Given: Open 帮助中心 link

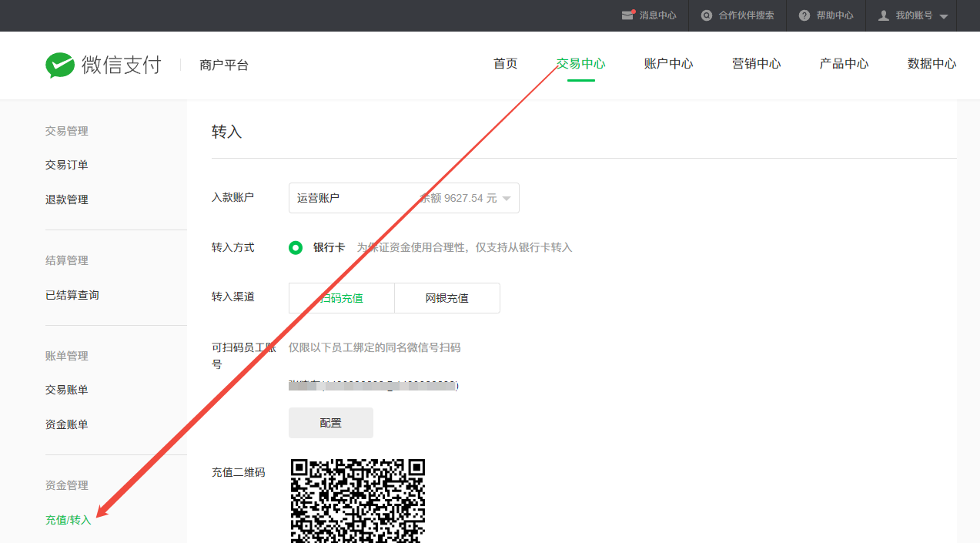Looking at the screenshot, I should [835, 15].
